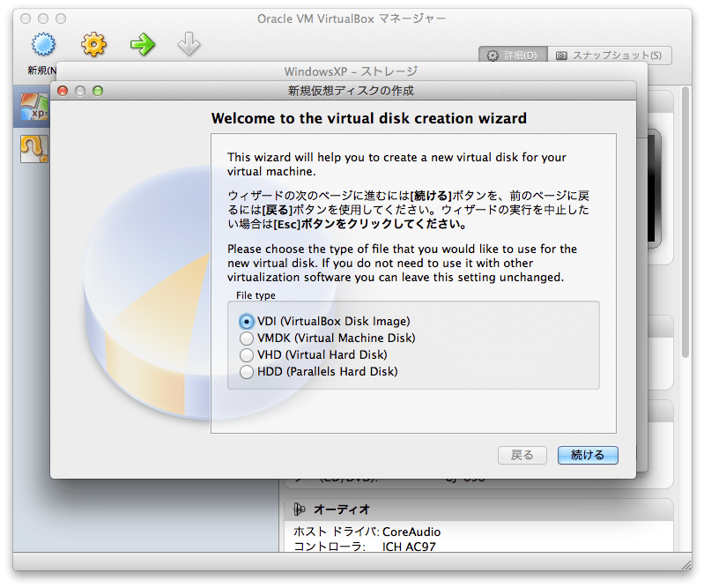The width and height of the screenshot is (704, 588).
Task: Click the grey Discard down-arrow icon
Action: point(189,44)
